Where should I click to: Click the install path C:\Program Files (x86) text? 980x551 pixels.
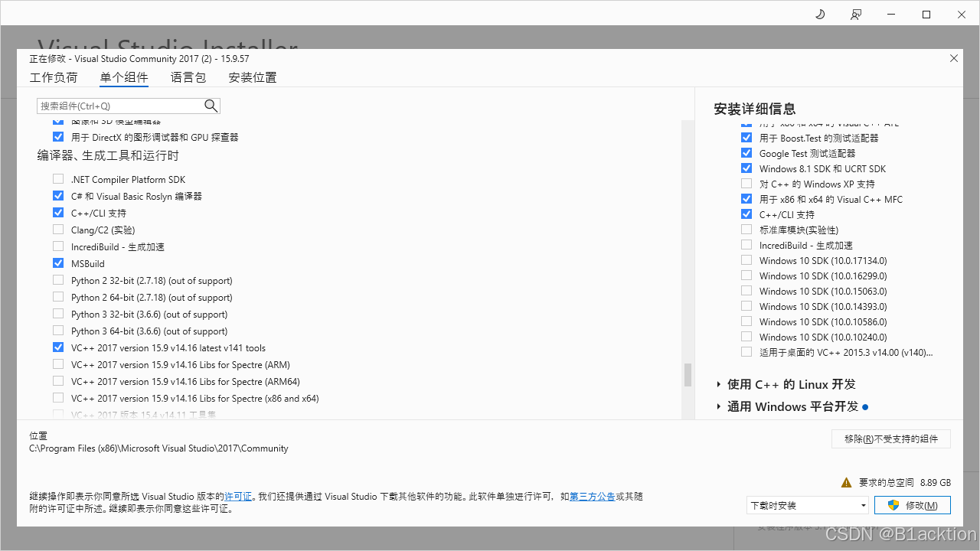point(158,448)
